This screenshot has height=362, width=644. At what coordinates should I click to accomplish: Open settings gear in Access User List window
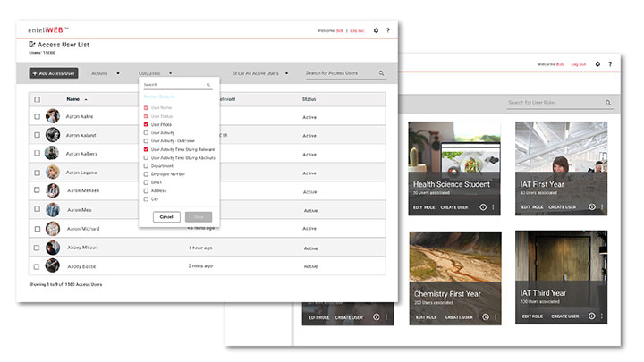(376, 30)
